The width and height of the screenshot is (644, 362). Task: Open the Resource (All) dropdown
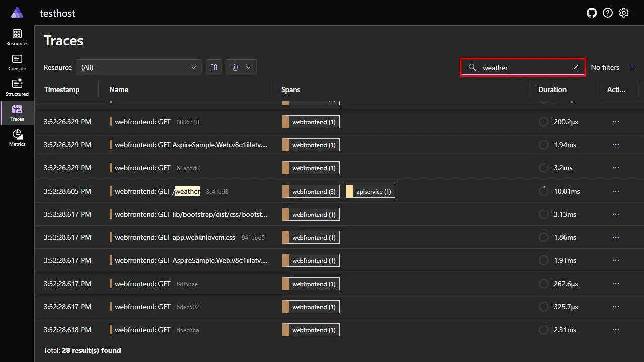(x=138, y=67)
